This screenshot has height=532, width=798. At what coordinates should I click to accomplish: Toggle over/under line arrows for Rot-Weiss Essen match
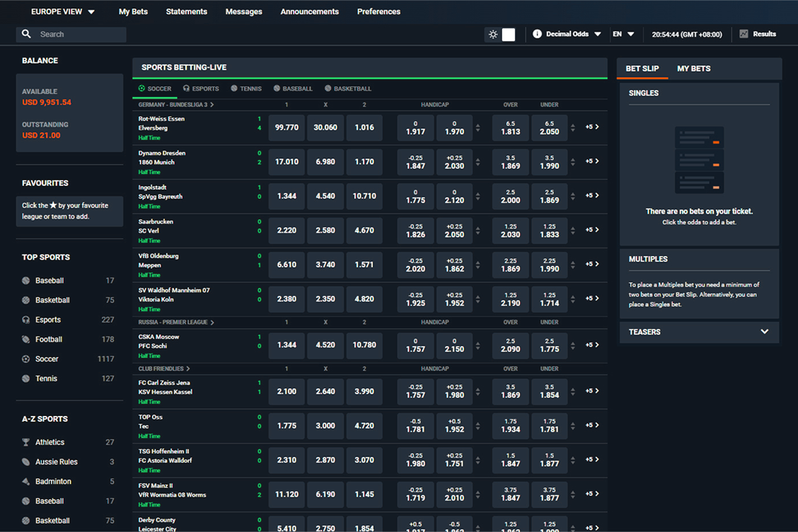coord(574,127)
